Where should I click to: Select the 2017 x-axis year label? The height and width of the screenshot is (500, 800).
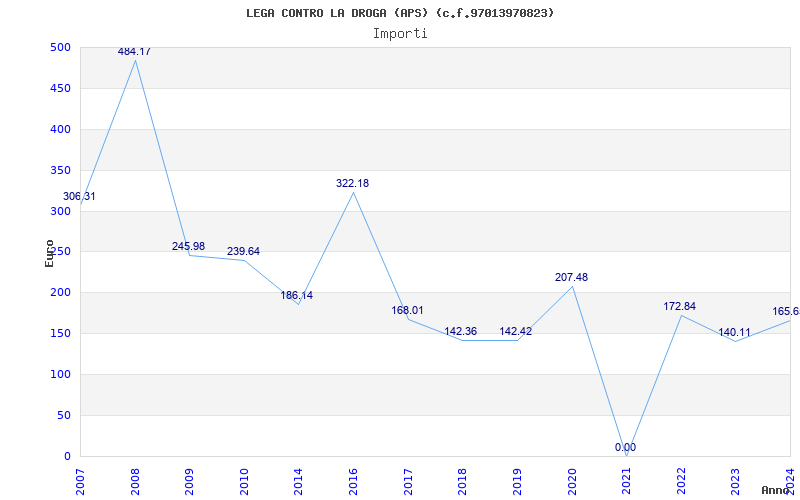click(x=408, y=482)
